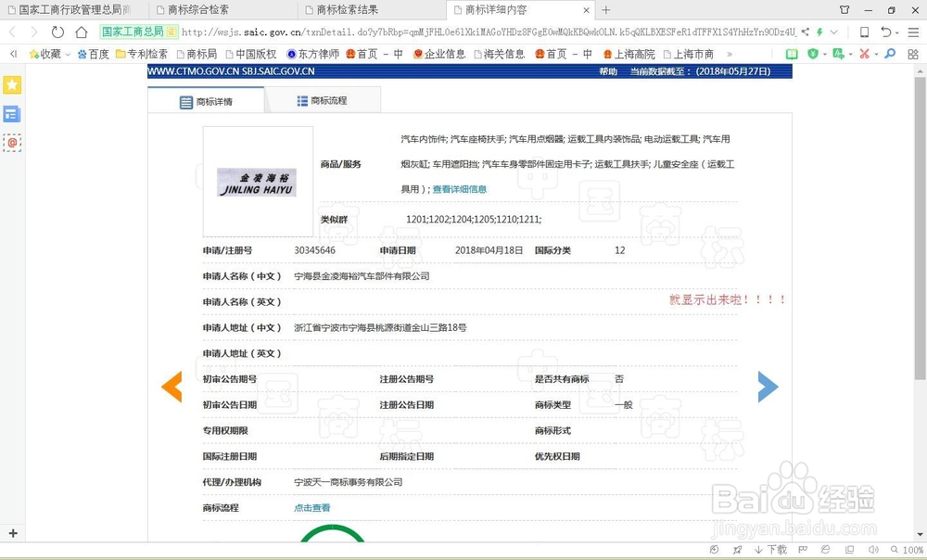Click the status bar rocket accelerator icon
This screenshot has width=927, height=560.
click(737, 550)
